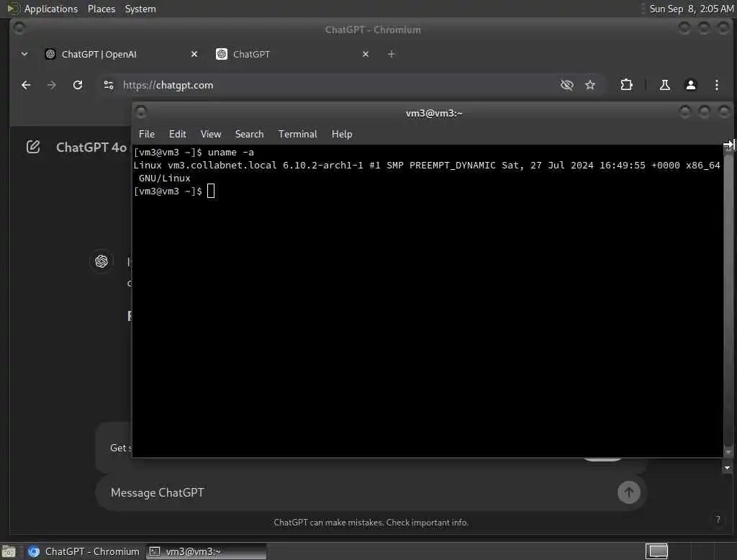This screenshot has height=560, width=737.
Task: Click the show desktop icon in taskbar
Action: tap(9, 551)
